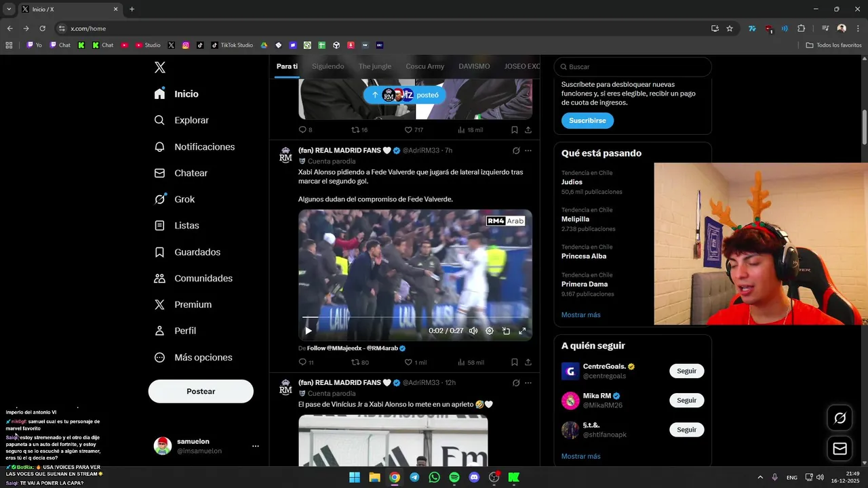Open the floating Grok button
Image resolution: width=868 pixels, height=488 pixels.
840,418
